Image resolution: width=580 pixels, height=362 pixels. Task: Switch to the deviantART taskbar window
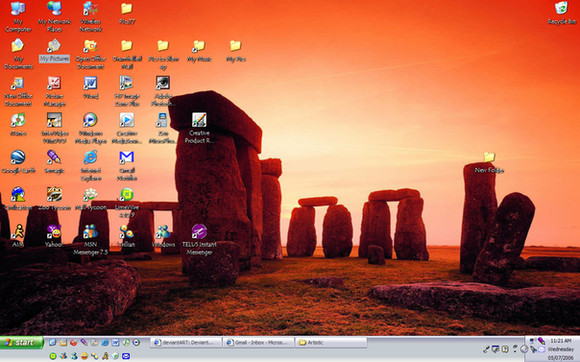[x=186, y=342]
